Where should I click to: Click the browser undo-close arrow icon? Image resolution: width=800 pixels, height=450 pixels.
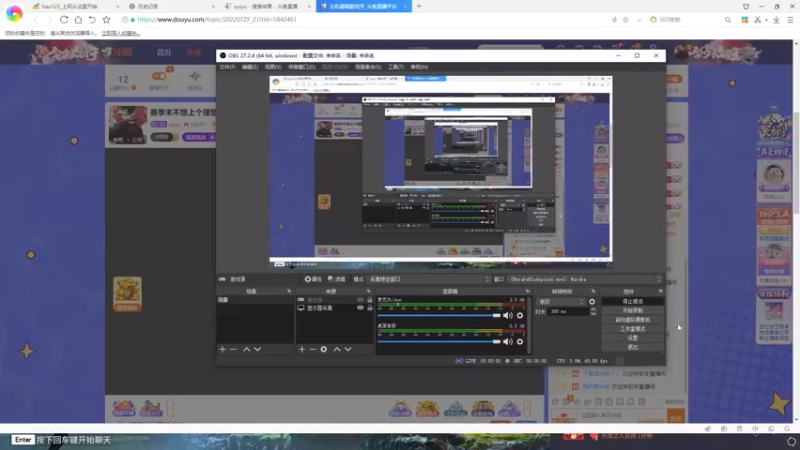point(92,19)
